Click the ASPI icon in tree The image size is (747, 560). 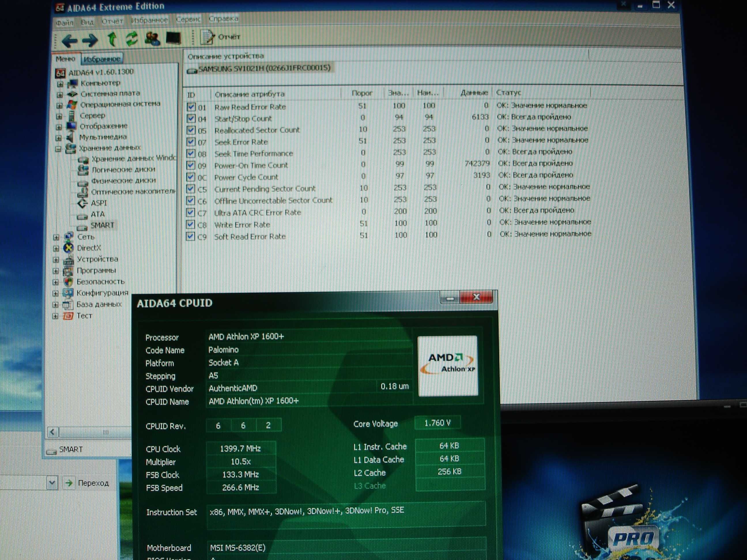coord(83,203)
